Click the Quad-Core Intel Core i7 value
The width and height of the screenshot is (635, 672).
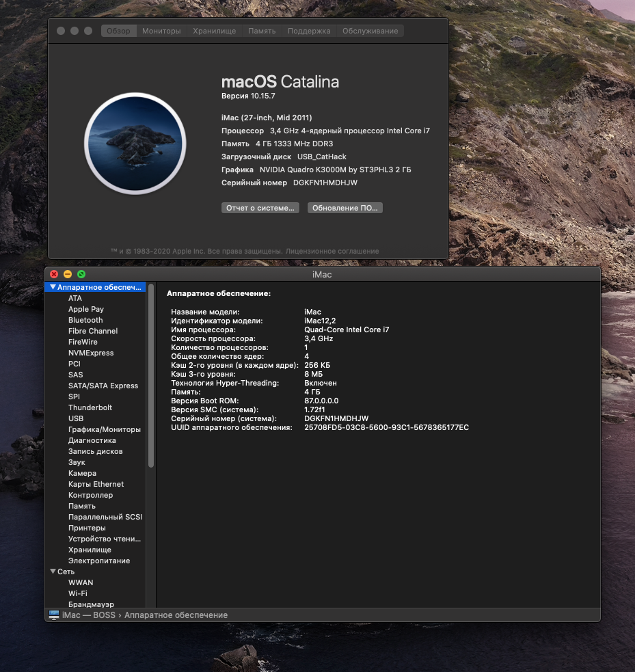tap(347, 330)
